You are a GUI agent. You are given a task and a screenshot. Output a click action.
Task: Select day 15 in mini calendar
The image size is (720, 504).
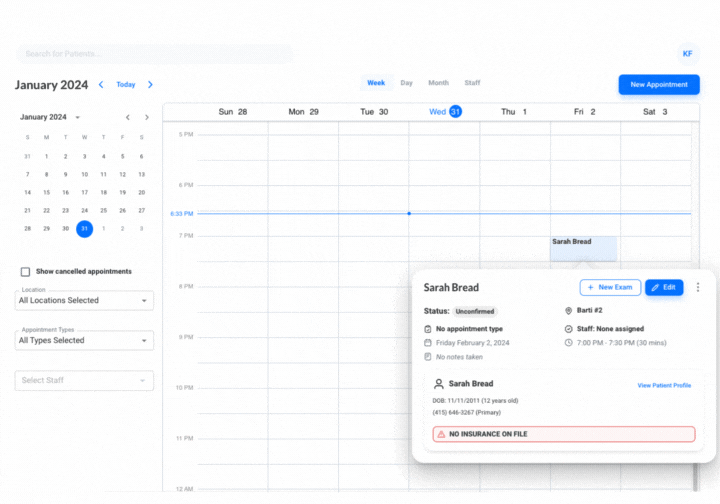click(46, 193)
